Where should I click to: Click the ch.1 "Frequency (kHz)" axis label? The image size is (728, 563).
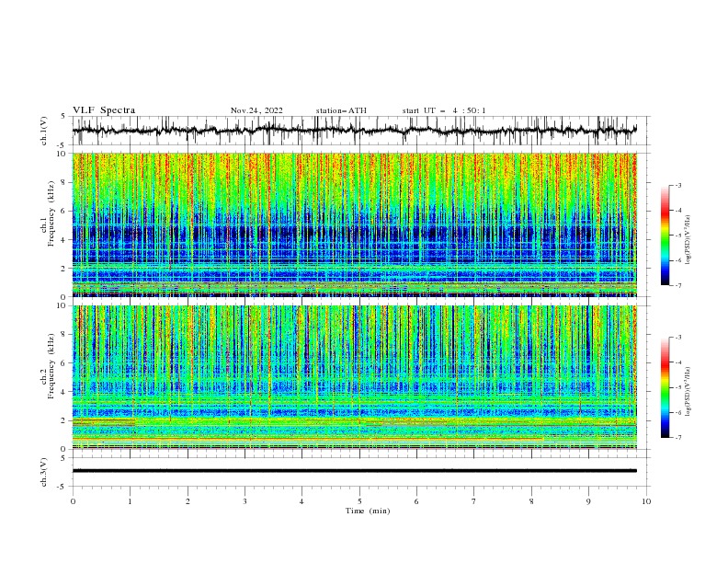coord(51,214)
